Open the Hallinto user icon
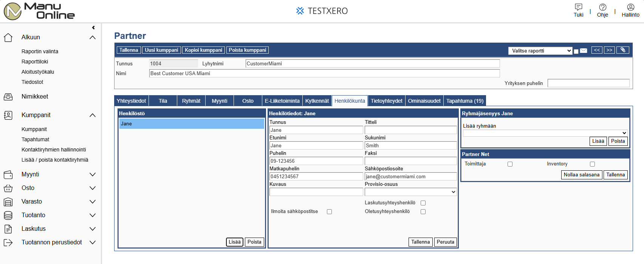The height and width of the screenshot is (264, 644). (x=630, y=7)
